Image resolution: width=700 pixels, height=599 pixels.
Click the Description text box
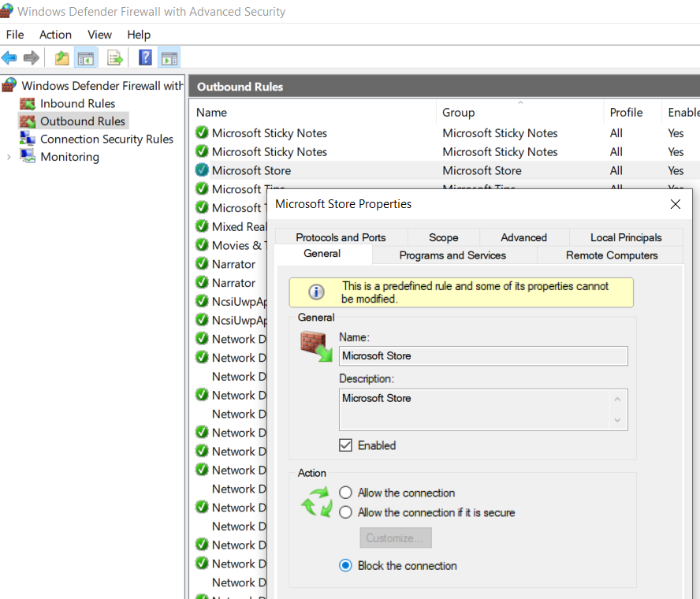(x=483, y=410)
